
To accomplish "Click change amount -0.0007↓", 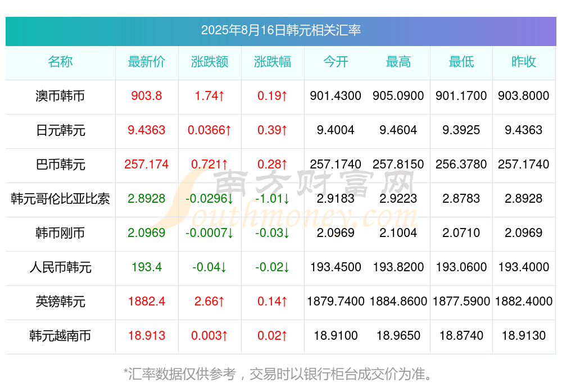I will (210, 233).
